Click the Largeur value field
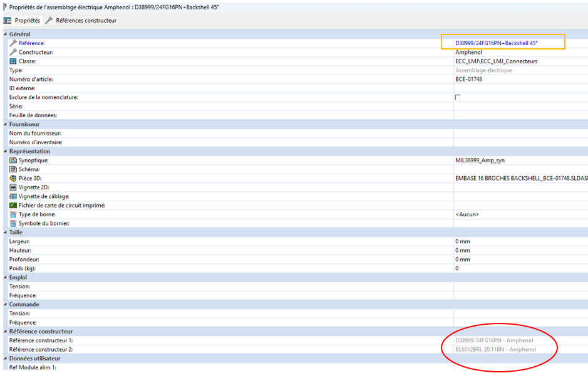This screenshot has height=373, width=588. click(520, 241)
